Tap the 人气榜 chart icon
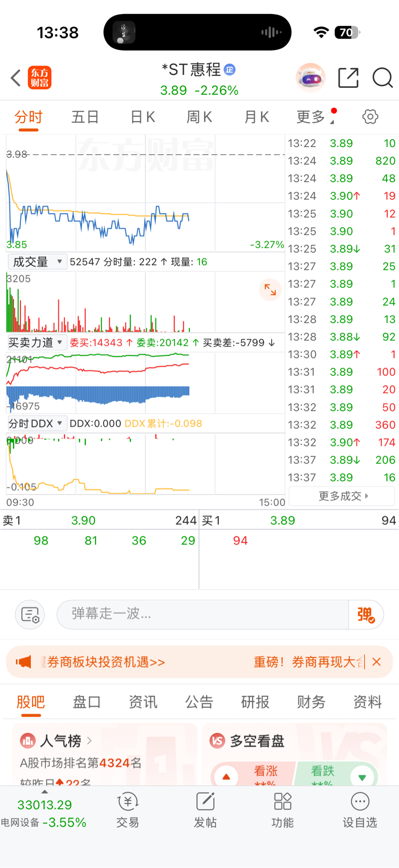 coord(28,740)
